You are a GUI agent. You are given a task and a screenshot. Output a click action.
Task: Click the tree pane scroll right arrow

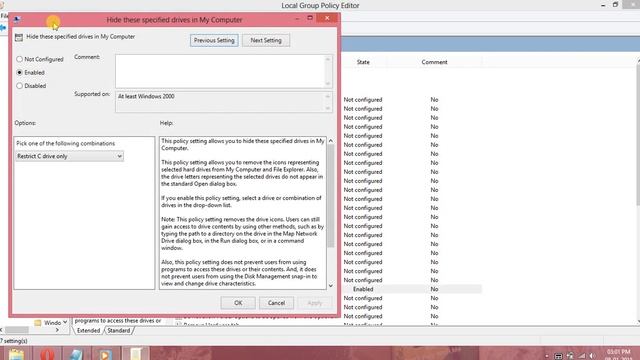pyautogui.click(x=57, y=330)
